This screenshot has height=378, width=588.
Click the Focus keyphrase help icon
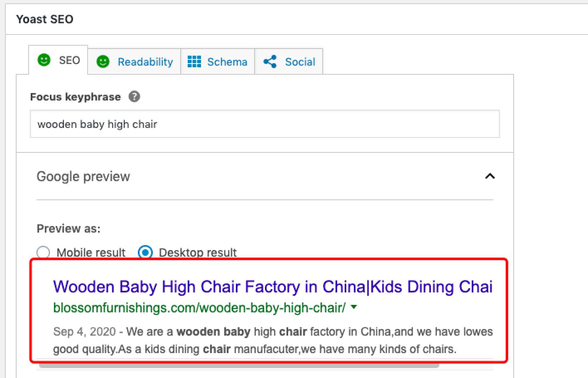(134, 97)
